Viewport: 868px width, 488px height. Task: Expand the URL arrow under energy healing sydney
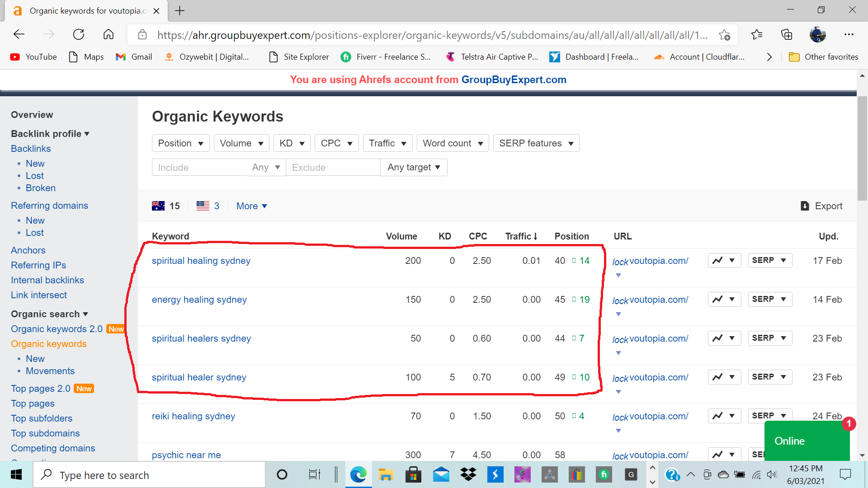618,314
